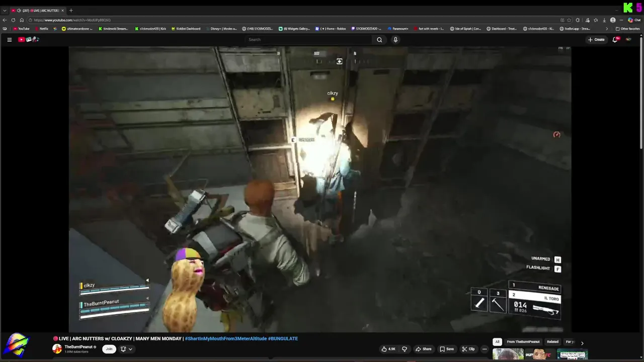Image resolution: width=644 pixels, height=362 pixels.
Task: Open Copilot Chat button
Action: click(634, 20)
